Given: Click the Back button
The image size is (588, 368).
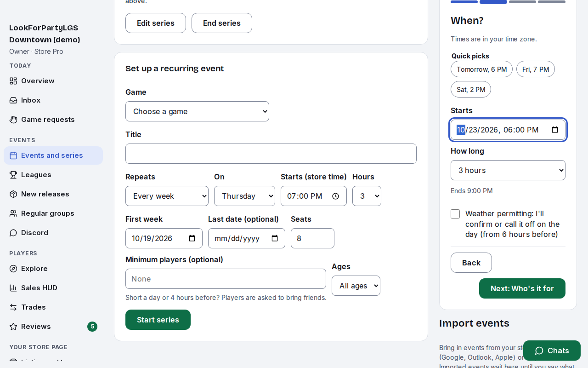Looking at the screenshot, I should pos(471,263).
